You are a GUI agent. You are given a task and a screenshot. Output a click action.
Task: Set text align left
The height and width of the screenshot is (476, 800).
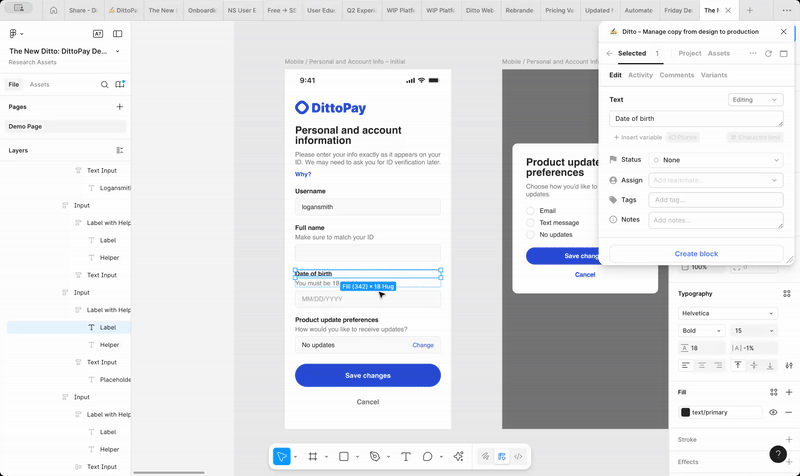tap(686, 365)
